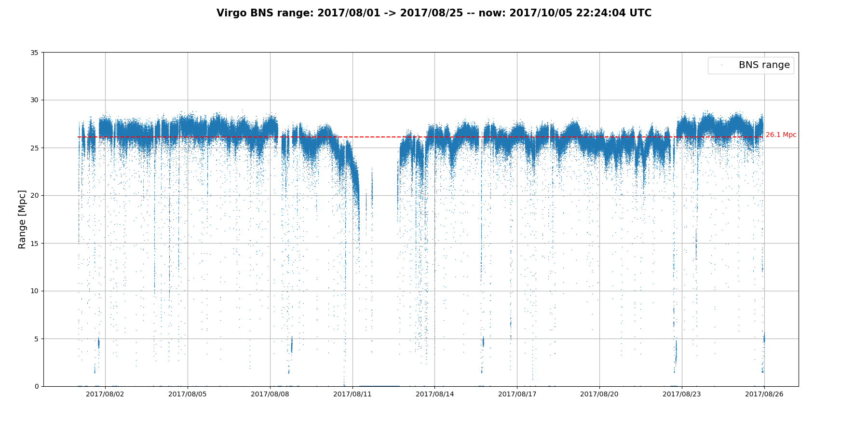868x434 pixels.
Task: Click the red 26.1 Mpc annotation
Action: [x=781, y=135]
